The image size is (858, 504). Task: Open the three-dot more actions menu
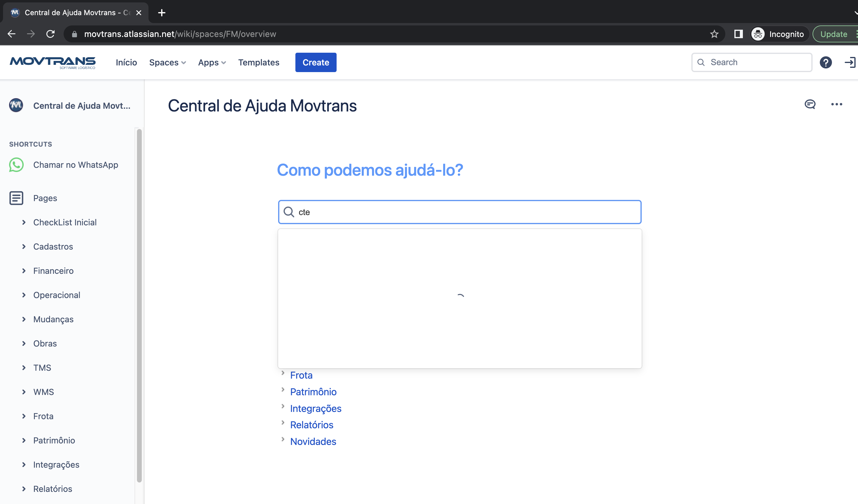(836, 104)
